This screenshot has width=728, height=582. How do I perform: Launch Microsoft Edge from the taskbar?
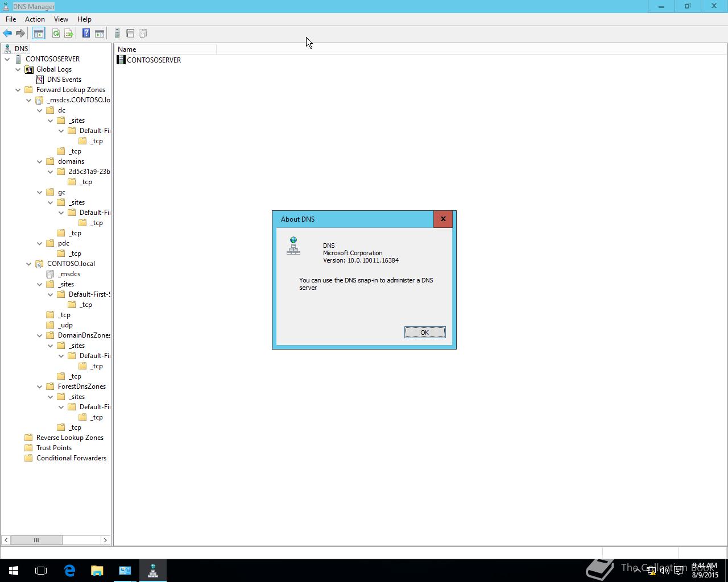[69, 571]
